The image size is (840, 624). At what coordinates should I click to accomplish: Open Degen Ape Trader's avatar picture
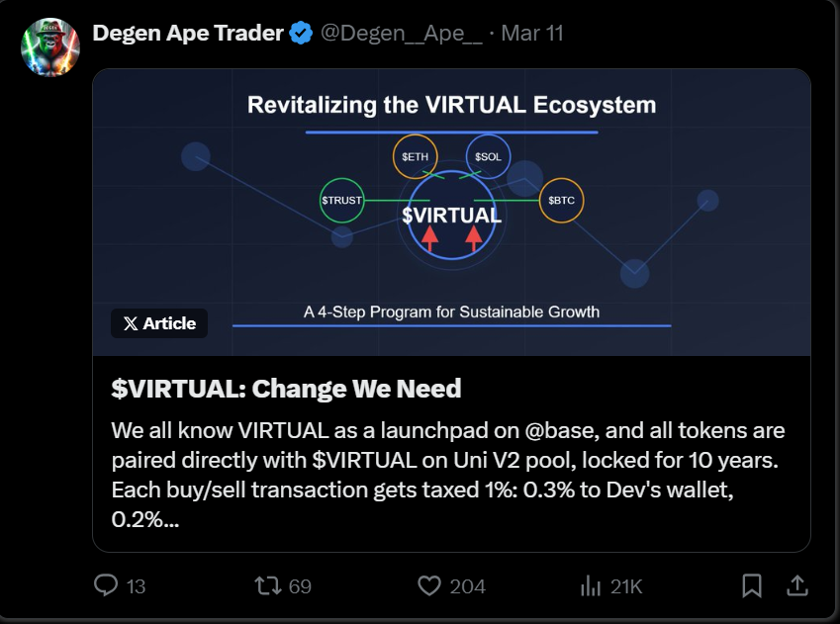coord(49,45)
